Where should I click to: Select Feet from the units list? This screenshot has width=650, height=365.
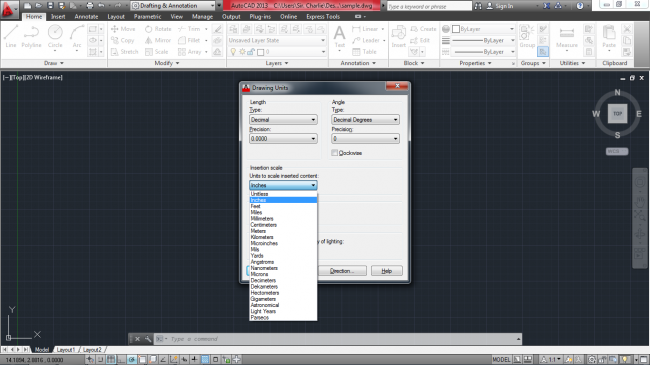coord(283,206)
